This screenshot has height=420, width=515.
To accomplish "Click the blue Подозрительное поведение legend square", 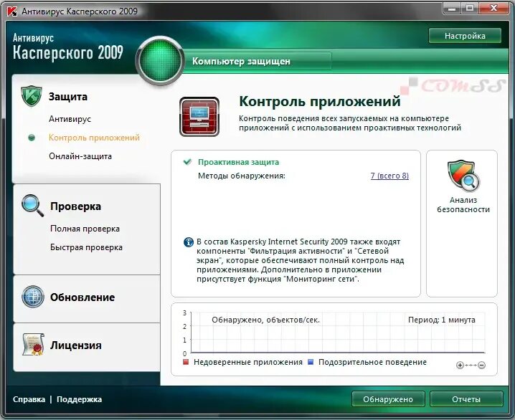I will pos(311,362).
